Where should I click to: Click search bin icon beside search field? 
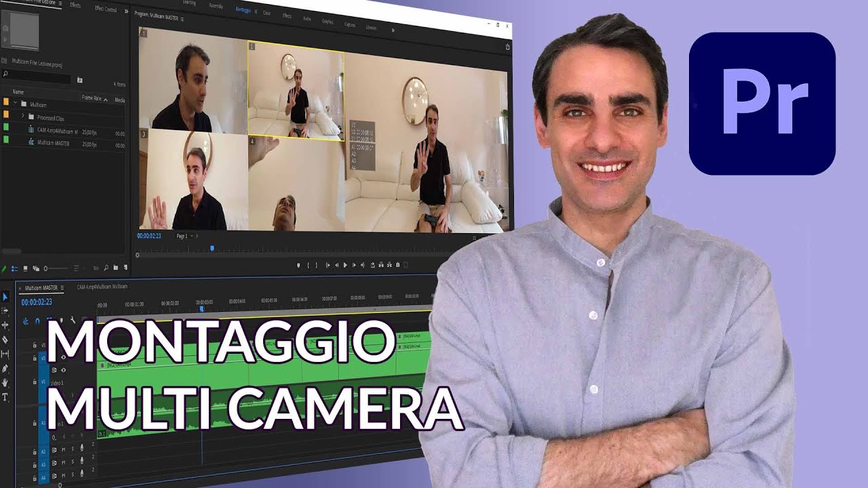point(80,80)
